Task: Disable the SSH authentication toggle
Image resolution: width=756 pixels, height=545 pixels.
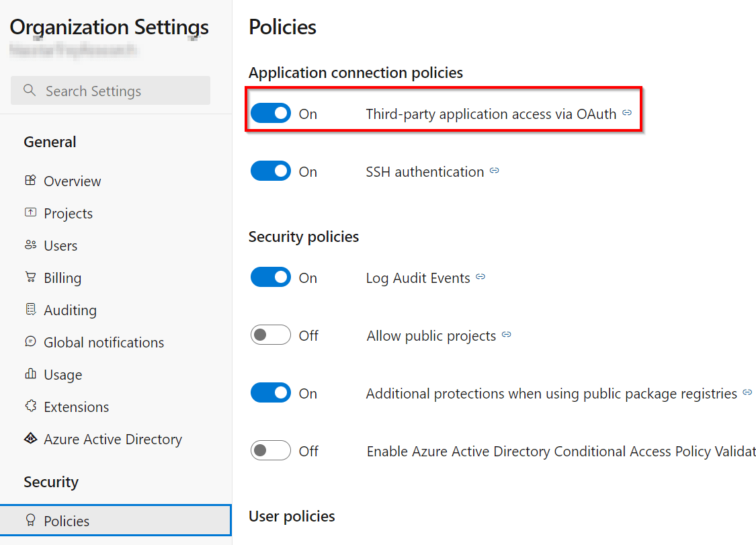Action: point(271,171)
